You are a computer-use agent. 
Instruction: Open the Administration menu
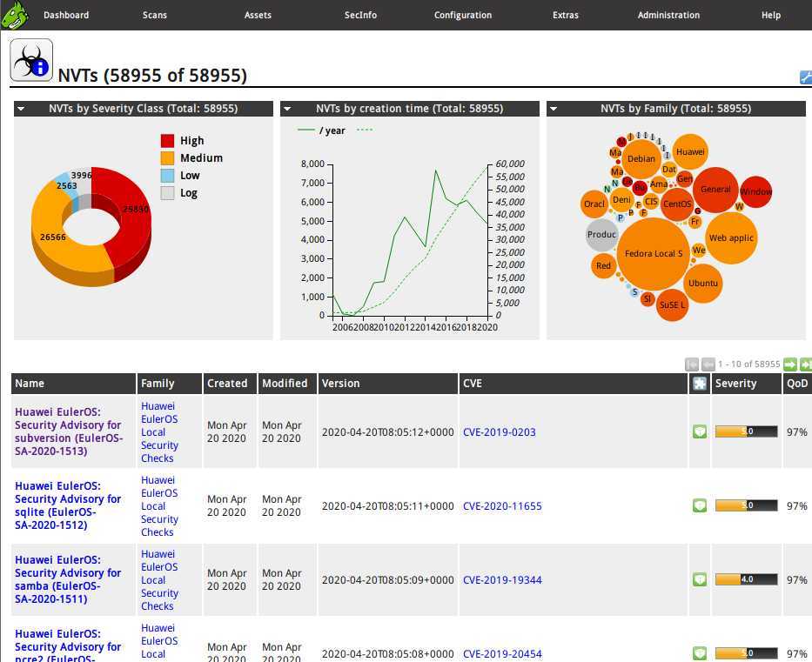tap(668, 15)
